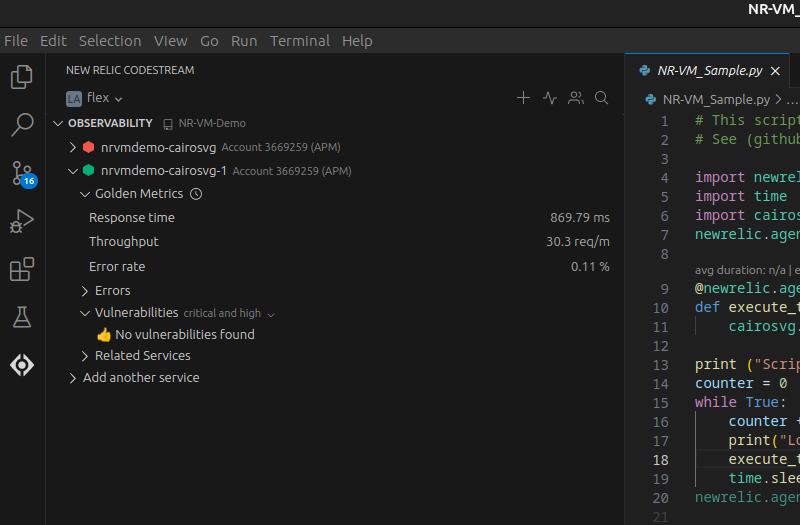
Task: Open the Testing flask view
Action: 22,317
